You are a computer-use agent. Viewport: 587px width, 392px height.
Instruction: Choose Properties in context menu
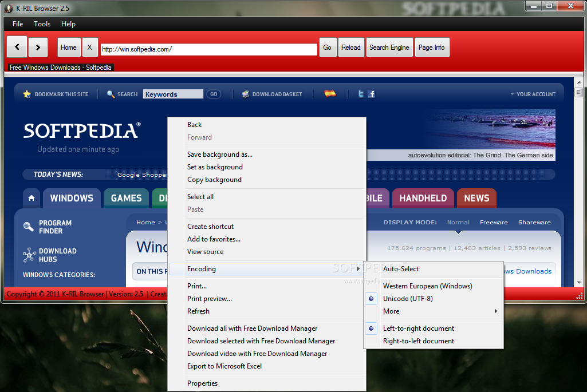coord(266,383)
